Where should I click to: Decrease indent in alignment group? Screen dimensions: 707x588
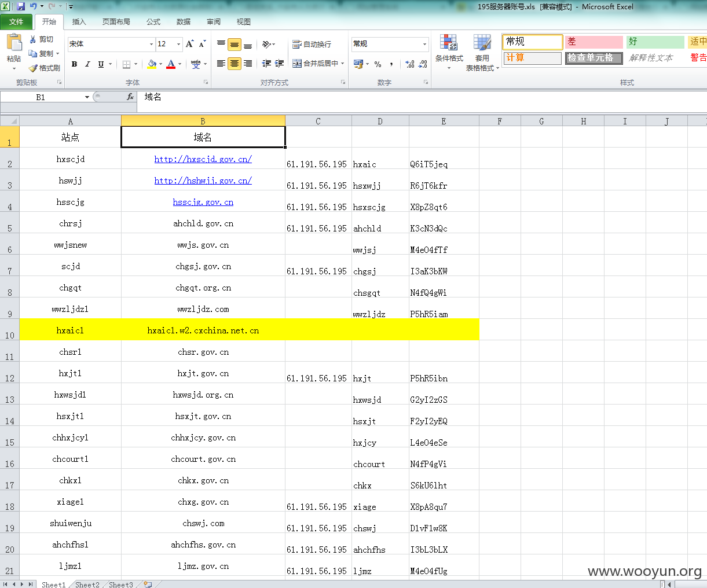(266, 64)
